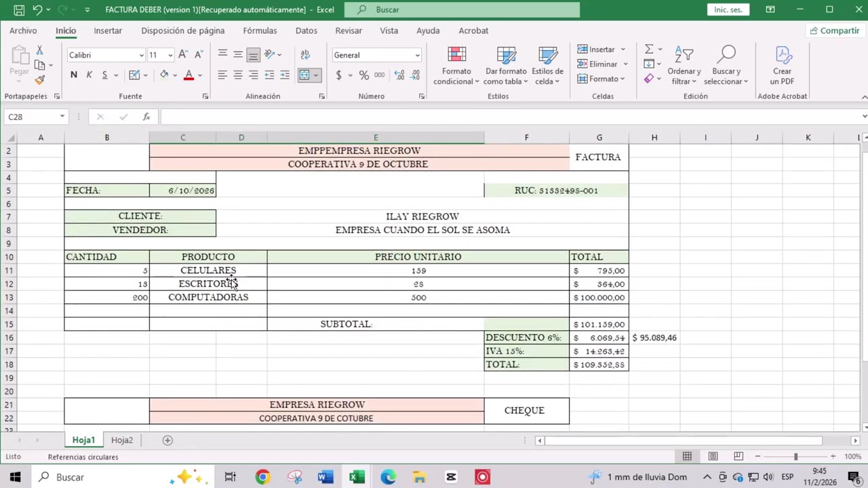This screenshot has width=868, height=488.
Task: Open the font size 11 dropdown
Action: (170, 56)
